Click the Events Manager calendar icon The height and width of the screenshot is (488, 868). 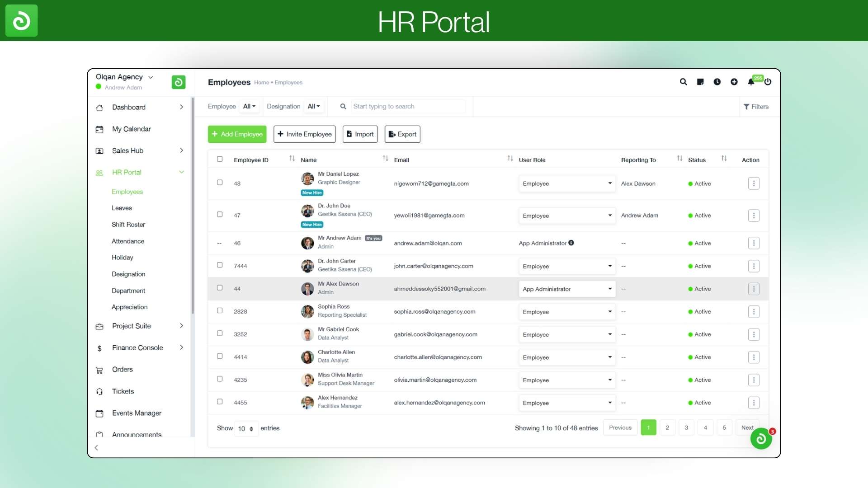[x=99, y=413]
